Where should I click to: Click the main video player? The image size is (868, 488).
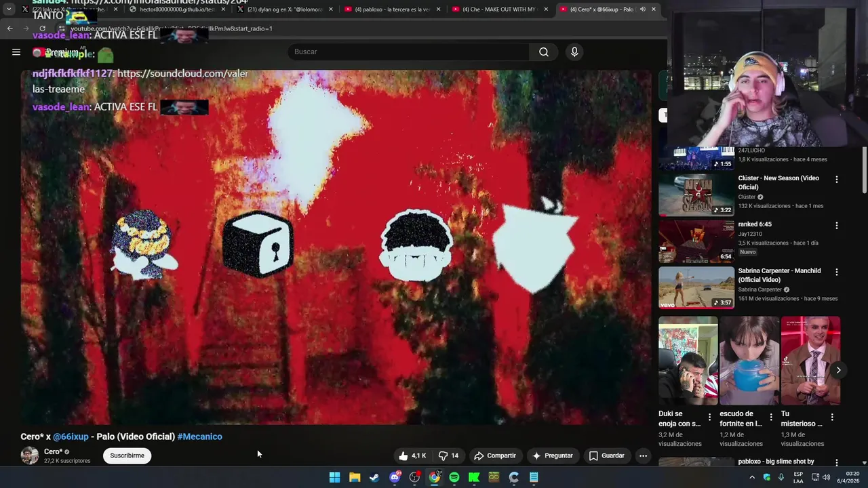coord(336,247)
